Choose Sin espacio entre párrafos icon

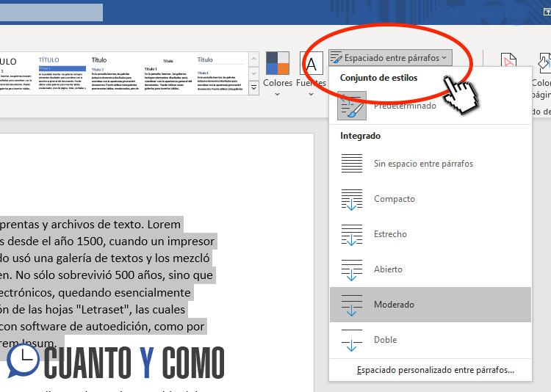tap(352, 164)
